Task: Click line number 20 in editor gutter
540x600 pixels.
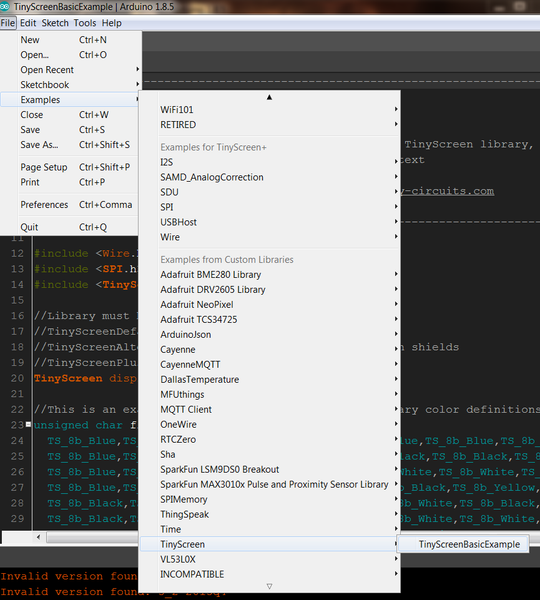Action: click(x=17, y=378)
